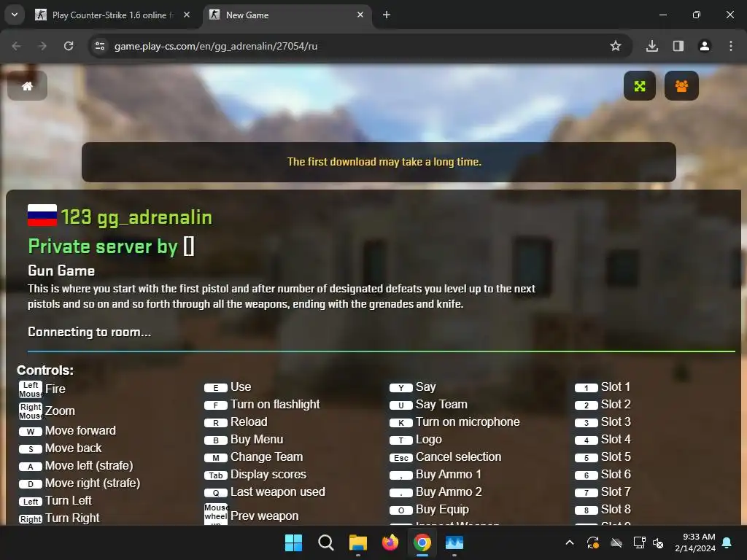Show hidden system tray icons
This screenshot has height=560, width=747.
pyautogui.click(x=569, y=542)
